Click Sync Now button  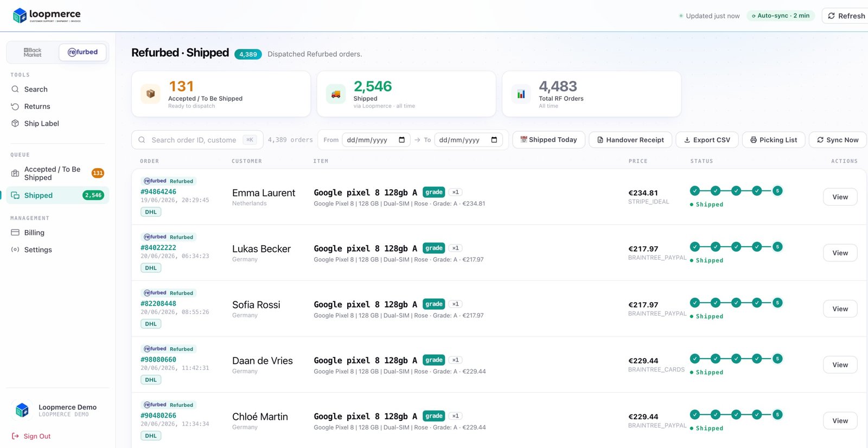(838, 139)
